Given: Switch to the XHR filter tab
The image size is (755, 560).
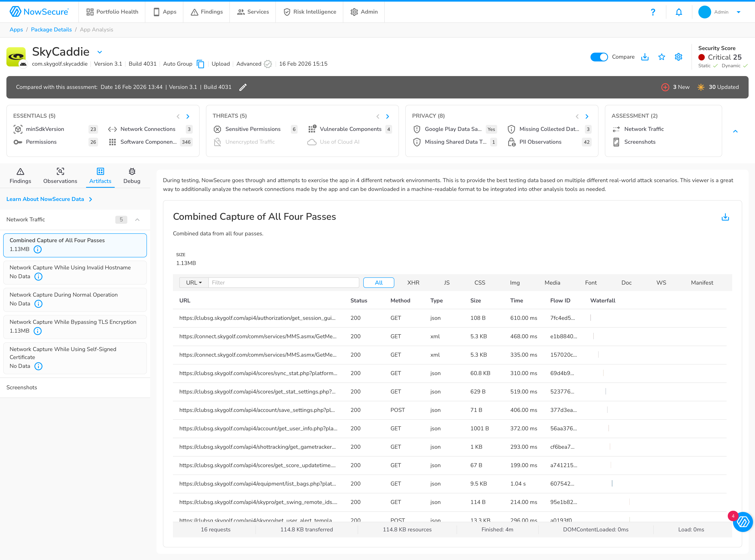Looking at the screenshot, I should [413, 282].
